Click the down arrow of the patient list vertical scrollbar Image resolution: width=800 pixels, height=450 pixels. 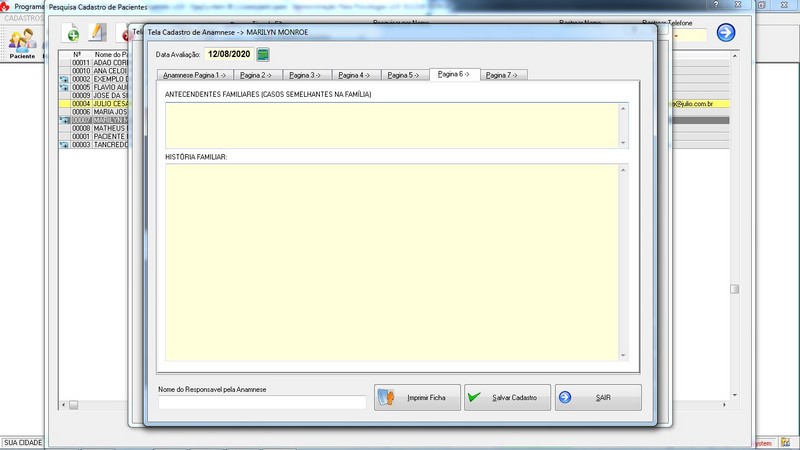coord(735,395)
